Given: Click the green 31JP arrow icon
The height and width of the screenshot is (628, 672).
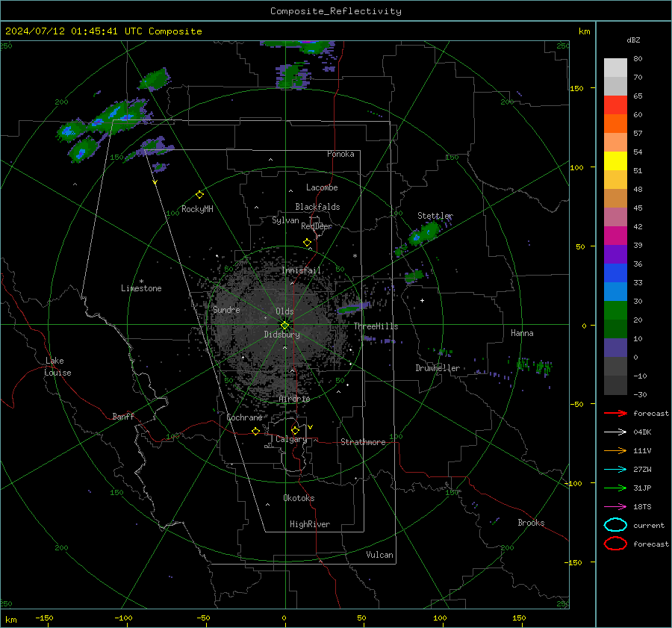Looking at the screenshot, I should click(x=615, y=488).
